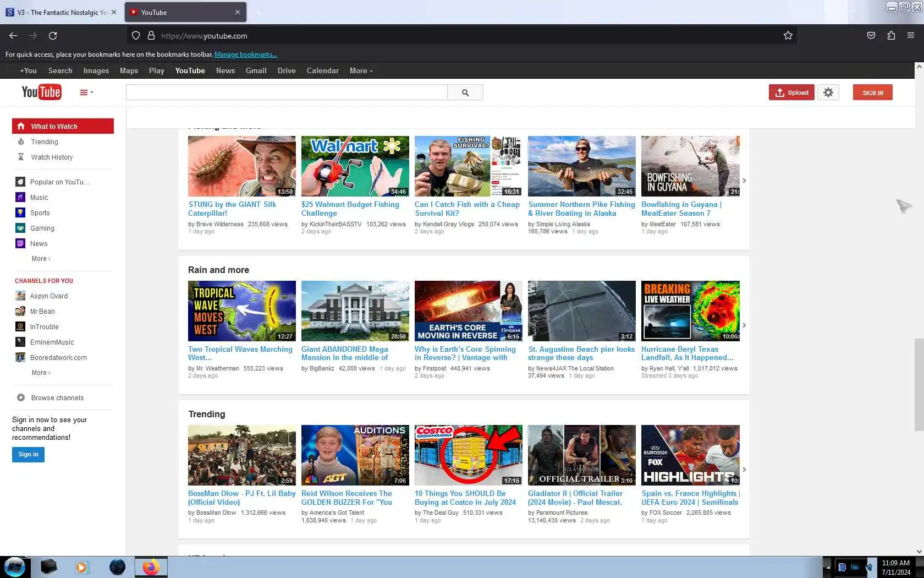924x578 pixels.
Task: Open Watch History in the sidebar
Action: pyautogui.click(x=52, y=157)
